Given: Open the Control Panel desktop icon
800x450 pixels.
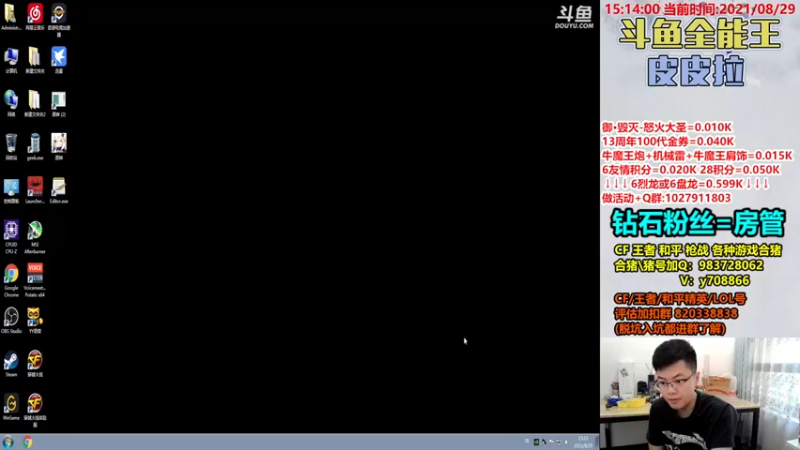Looking at the screenshot, I should pos(11,190).
